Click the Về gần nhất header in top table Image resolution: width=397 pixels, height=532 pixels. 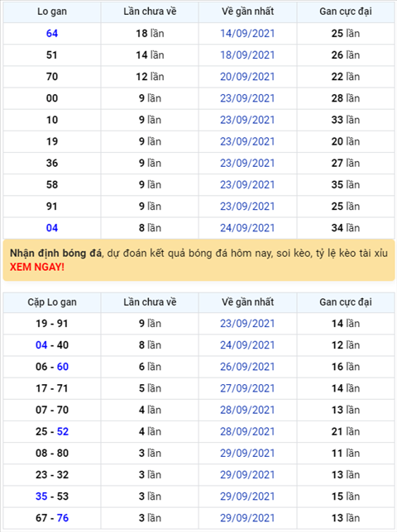247,12
